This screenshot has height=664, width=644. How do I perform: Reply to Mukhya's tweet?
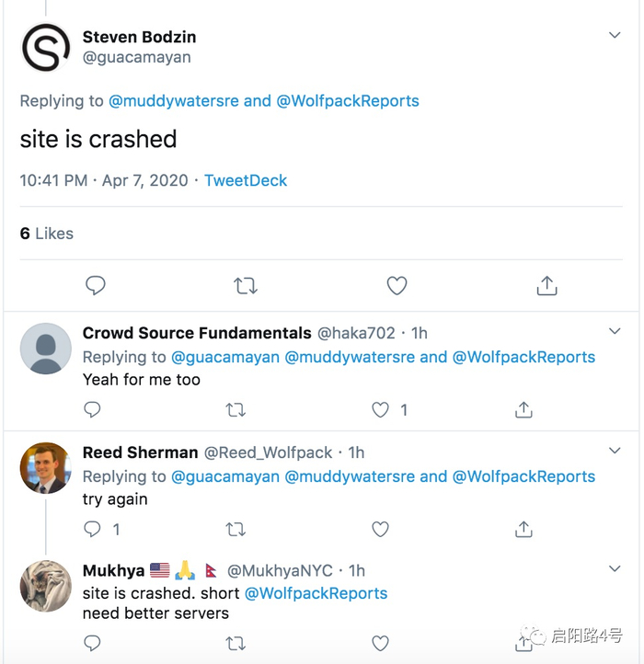tap(92, 643)
